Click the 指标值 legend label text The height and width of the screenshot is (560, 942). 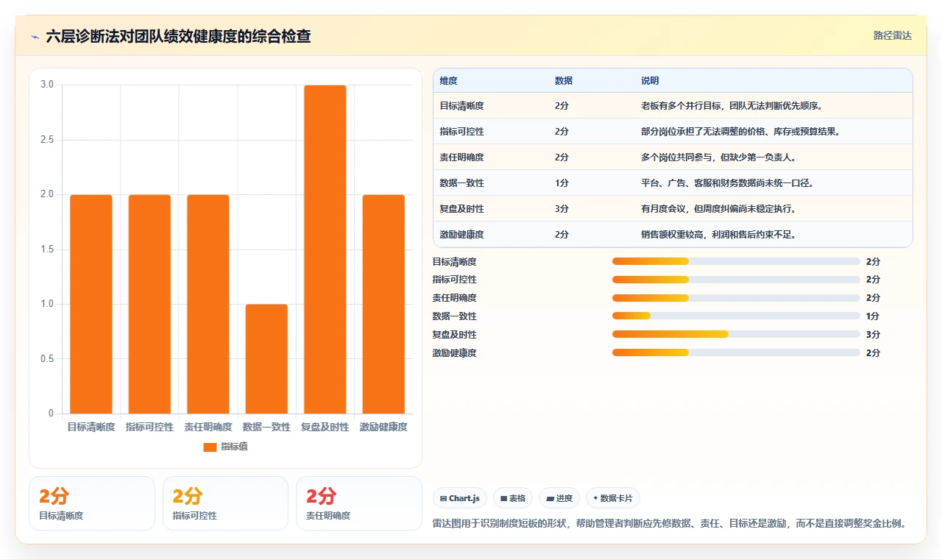point(235,447)
